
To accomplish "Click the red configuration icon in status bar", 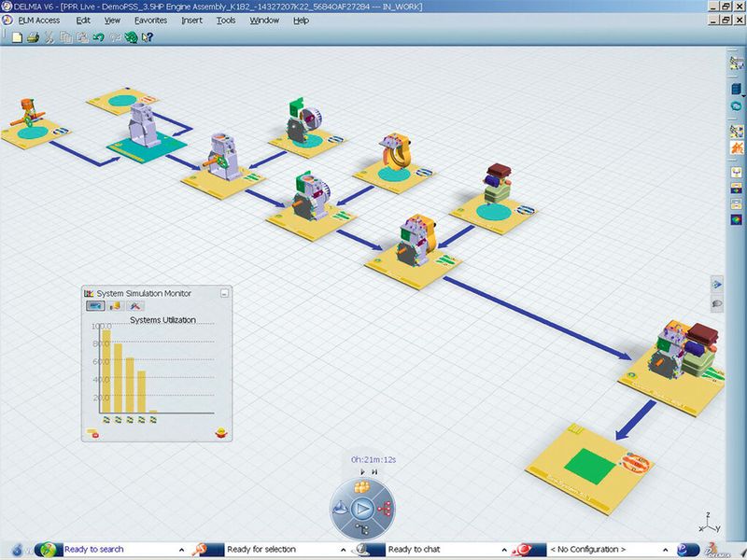I will coord(522,550).
